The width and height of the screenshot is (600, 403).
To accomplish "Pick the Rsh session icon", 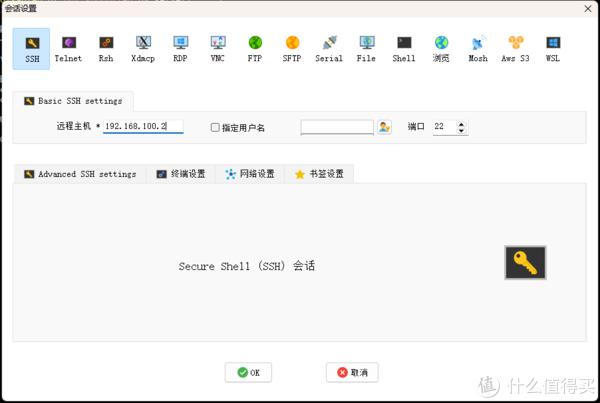I will tap(106, 49).
